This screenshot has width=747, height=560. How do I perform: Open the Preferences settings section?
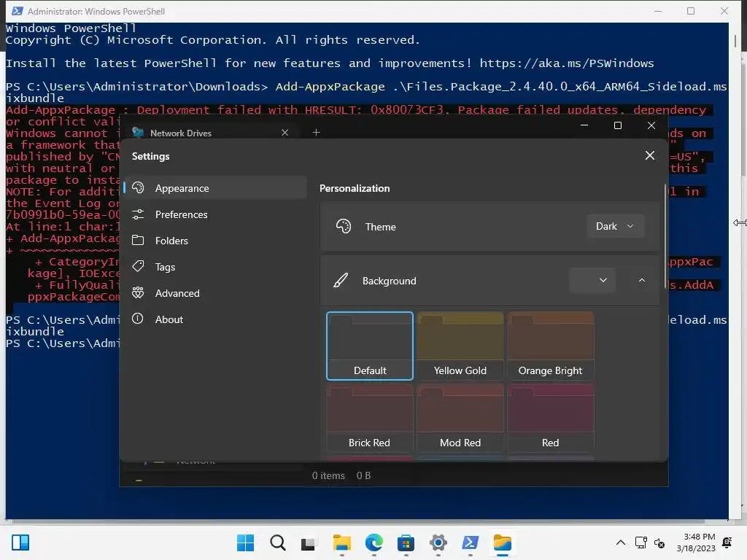(x=215, y=214)
